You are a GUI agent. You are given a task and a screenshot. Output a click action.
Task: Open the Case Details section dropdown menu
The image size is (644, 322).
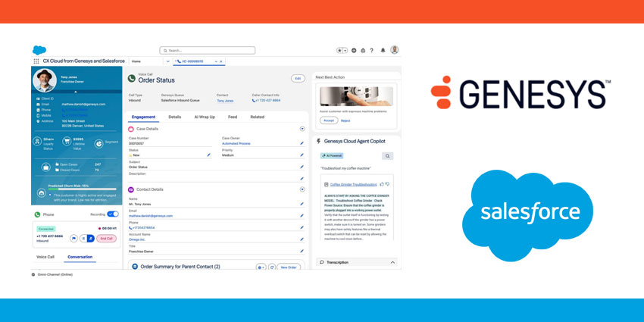(x=302, y=129)
